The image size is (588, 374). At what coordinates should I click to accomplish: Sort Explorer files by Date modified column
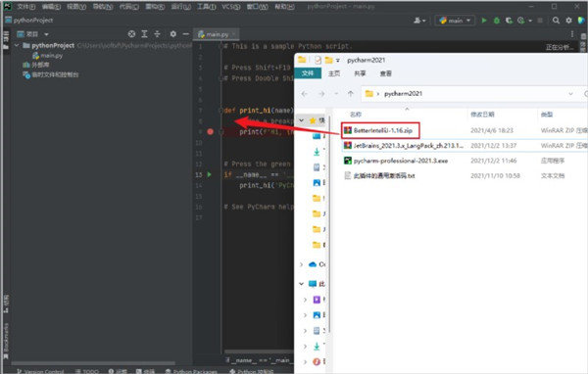coord(482,114)
